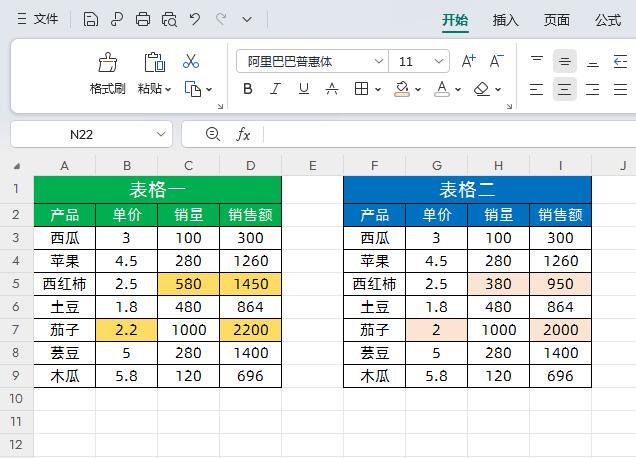The image size is (636, 458).
Task: Click the Undo arrow
Action: tap(195, 19)
